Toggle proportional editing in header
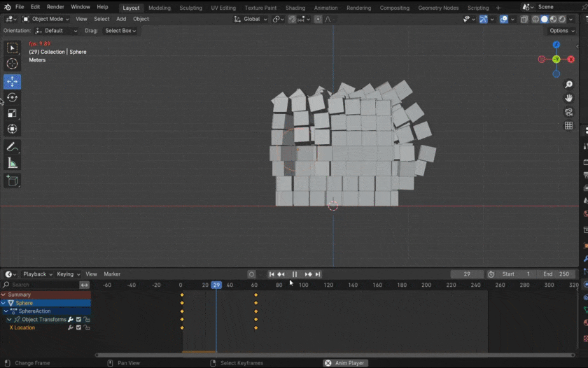 [318, 19]
